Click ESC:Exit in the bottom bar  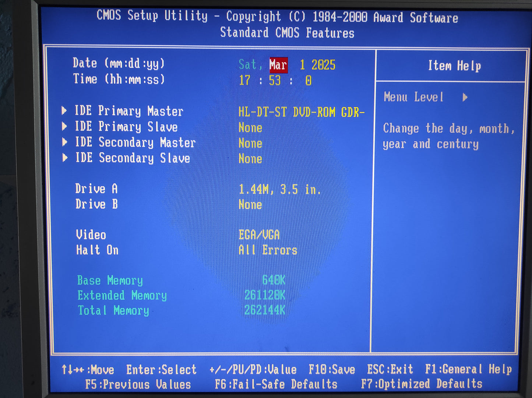coord(390,369)
